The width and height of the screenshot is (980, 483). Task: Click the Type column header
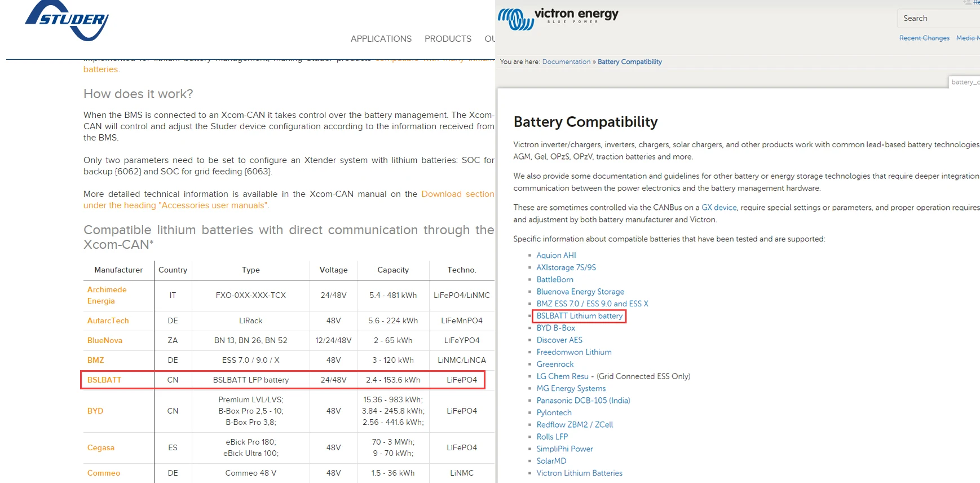click(251, 270)
